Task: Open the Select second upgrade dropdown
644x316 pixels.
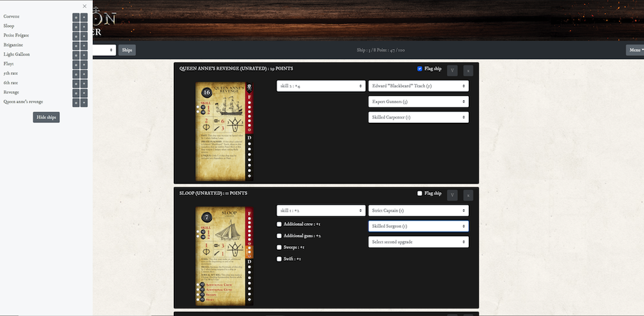Action: [x=418, y=242]
